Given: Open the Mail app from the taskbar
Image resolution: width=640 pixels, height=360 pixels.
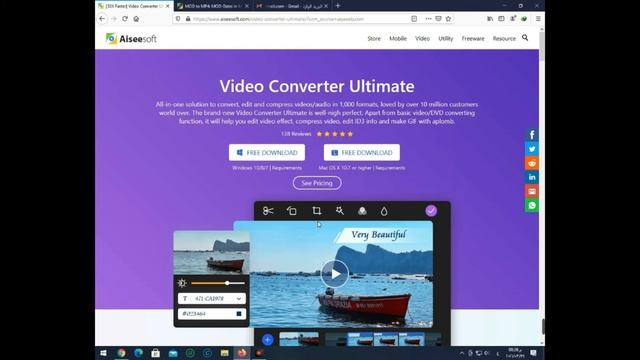Looking at the screenshot, I should 173,353.
